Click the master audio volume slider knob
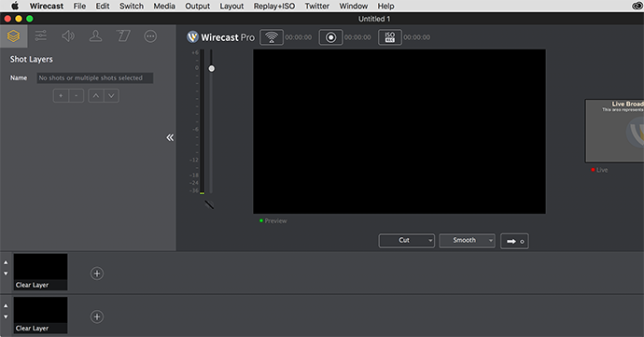Screen dimensions: 644x337 coord(212,69)
